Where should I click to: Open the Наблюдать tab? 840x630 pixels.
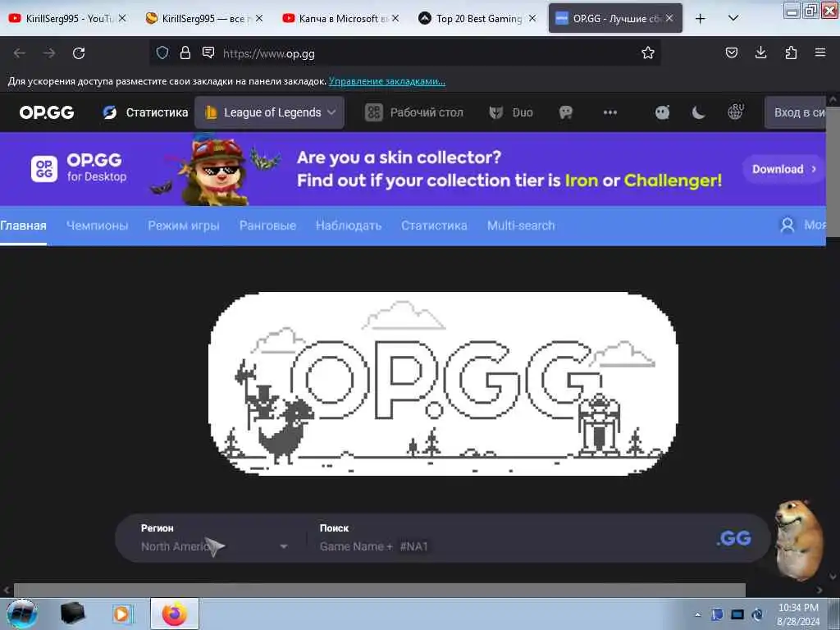(348, 226)
